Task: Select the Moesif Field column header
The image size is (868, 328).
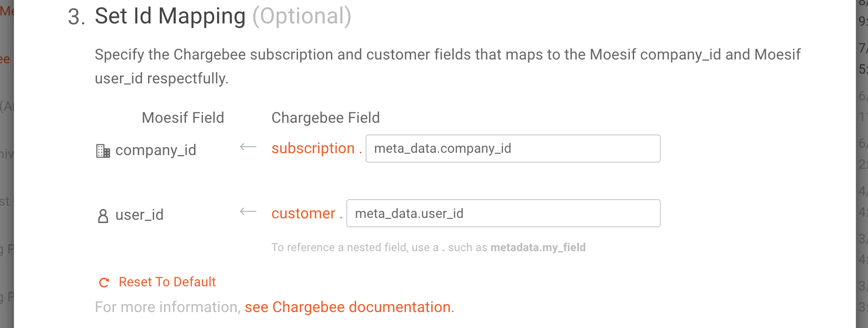Action: 183,118
